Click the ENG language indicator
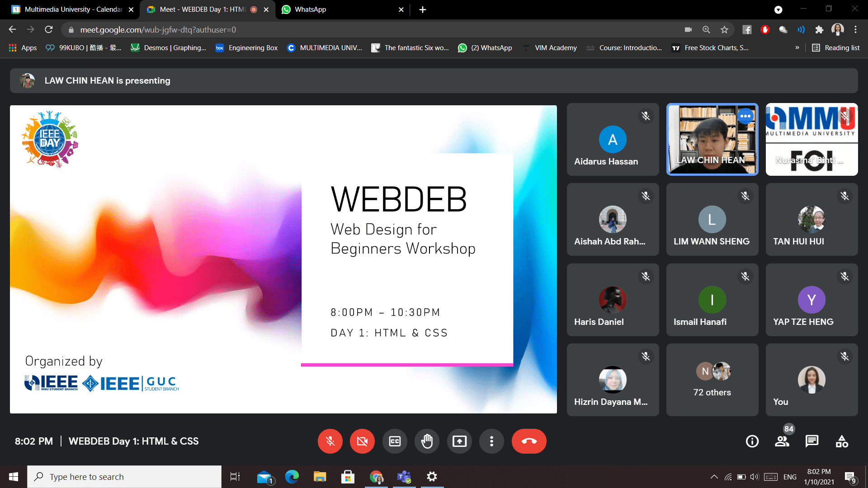This screenshot has height=488, width=868. (790, 477)
